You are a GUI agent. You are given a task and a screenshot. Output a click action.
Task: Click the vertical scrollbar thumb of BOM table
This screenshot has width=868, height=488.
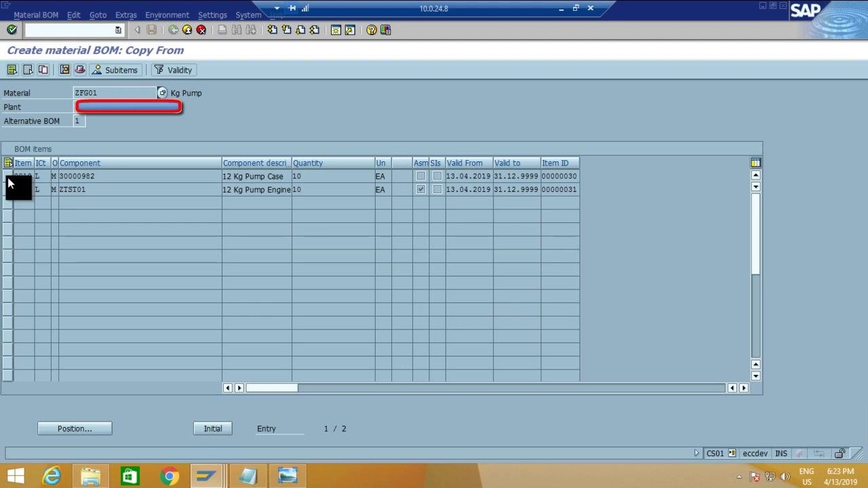(x=755, y=233)
